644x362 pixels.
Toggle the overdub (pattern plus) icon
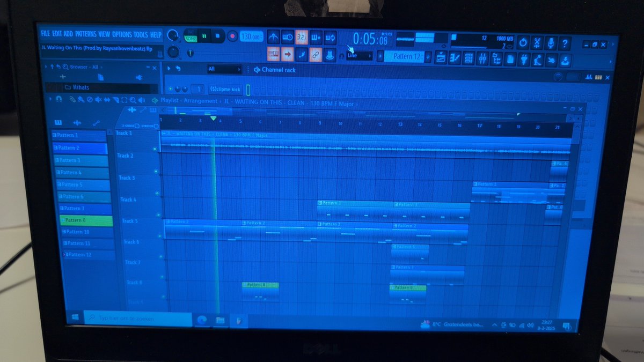point(316,37)
